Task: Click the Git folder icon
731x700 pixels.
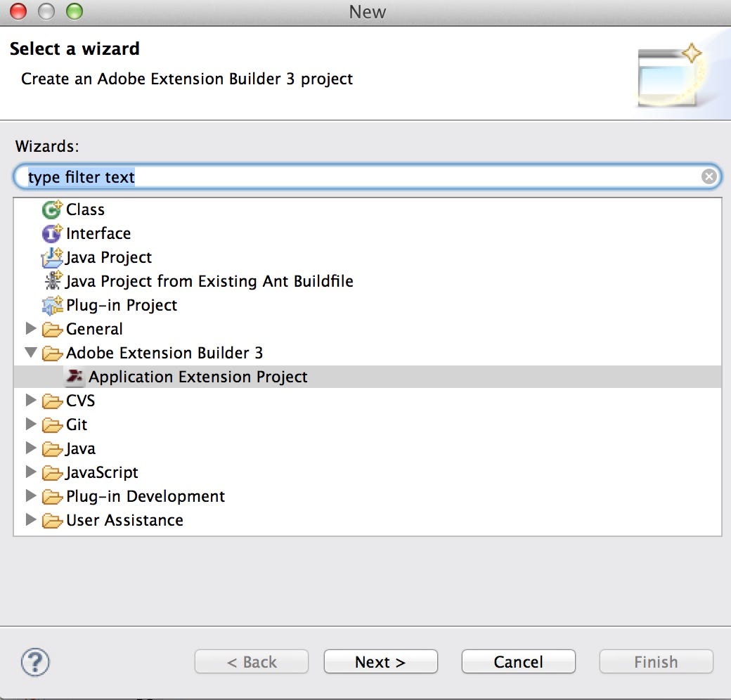Action: 52,425
